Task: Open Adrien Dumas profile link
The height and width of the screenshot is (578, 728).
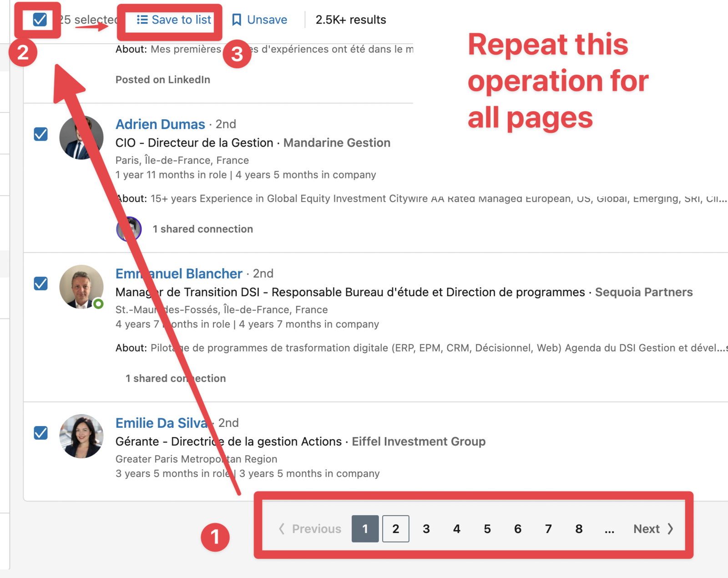Action: click(160, 124)
